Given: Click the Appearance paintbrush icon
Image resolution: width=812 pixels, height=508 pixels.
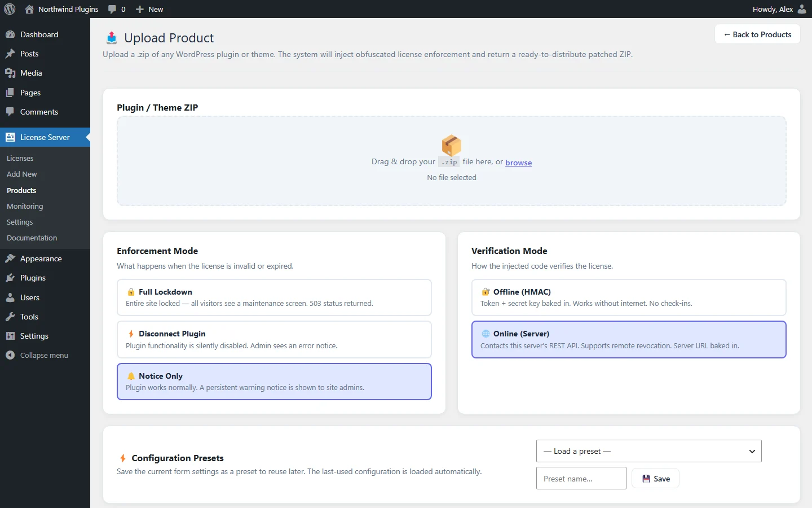Looking at the screenshot, I should pos(10,259).
